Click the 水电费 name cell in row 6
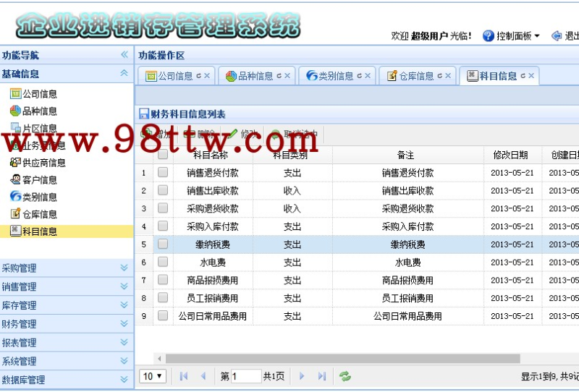The width and height of the screenshot is (579, 392). pos(213,263)
